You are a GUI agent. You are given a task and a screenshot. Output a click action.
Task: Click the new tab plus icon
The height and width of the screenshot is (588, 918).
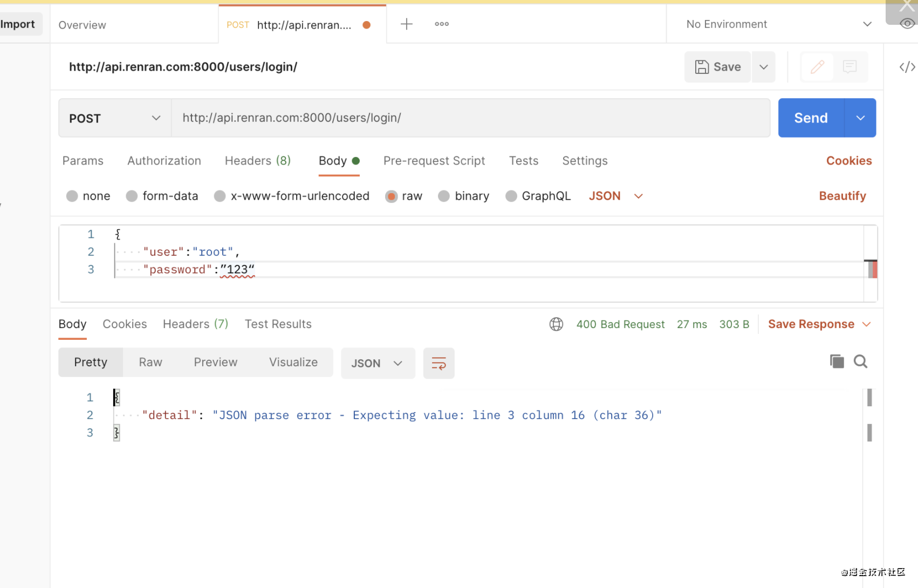406,24
